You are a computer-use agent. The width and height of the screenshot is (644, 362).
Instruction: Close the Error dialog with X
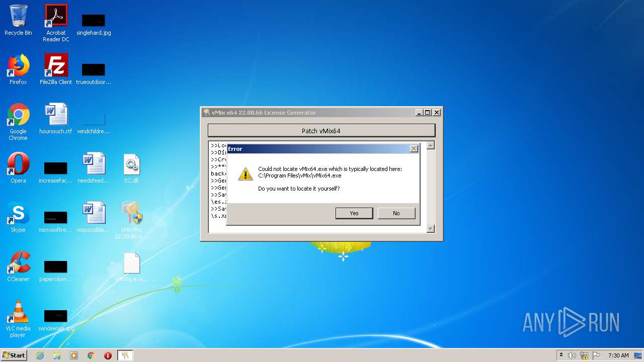[x=414, y=149]
